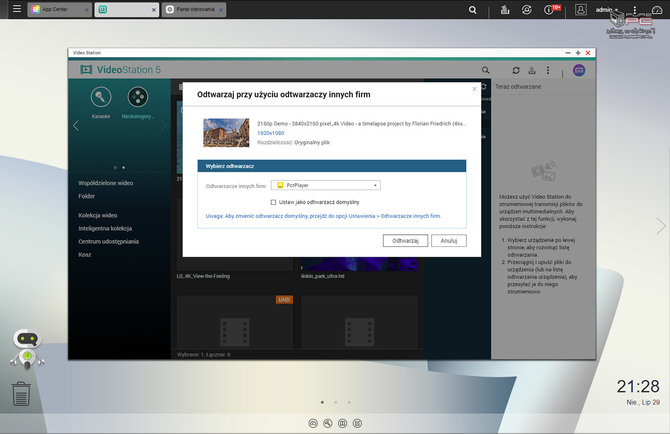Switch to the App Center tab
Viewport: 670px width, 434px height.
point(59,9)
